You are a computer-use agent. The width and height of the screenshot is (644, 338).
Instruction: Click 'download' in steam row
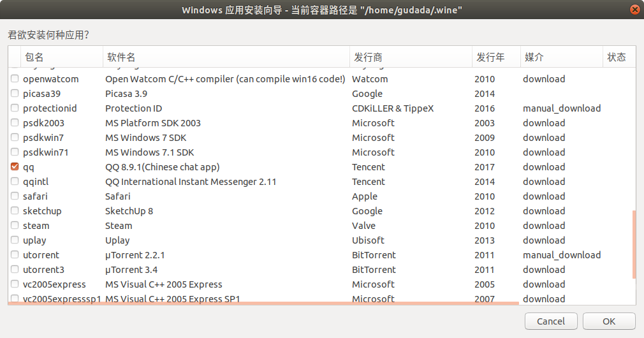click(544, 226)
